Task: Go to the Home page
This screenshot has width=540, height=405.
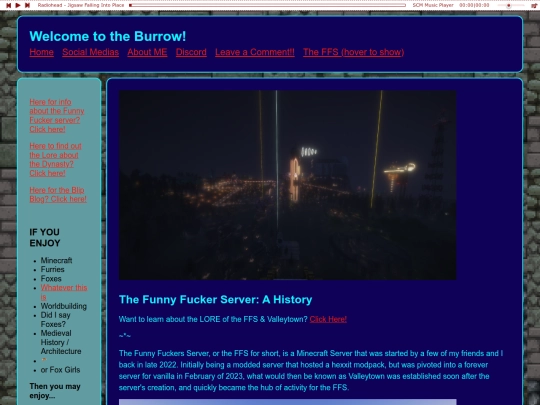Action: pos(42,52)
